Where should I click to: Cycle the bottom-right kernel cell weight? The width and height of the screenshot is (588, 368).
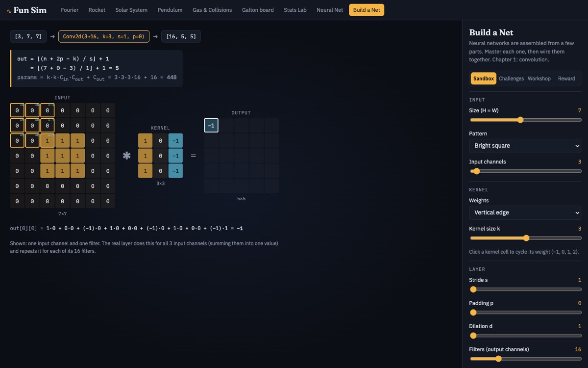[175, 171]
